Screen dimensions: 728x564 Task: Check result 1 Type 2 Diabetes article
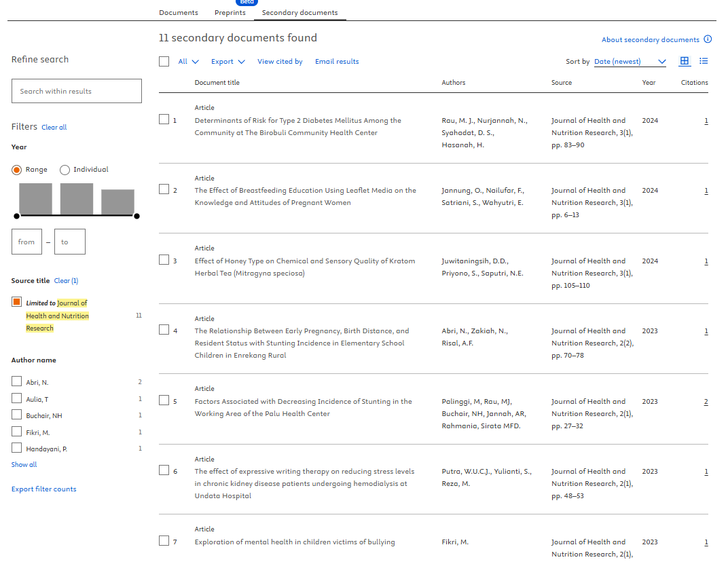(164, 119)
